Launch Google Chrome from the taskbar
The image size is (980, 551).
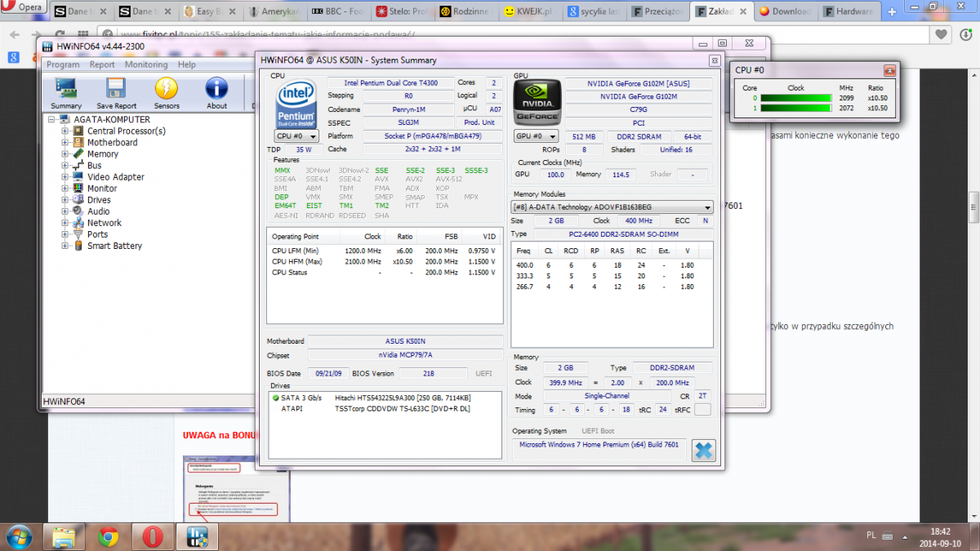107,536
